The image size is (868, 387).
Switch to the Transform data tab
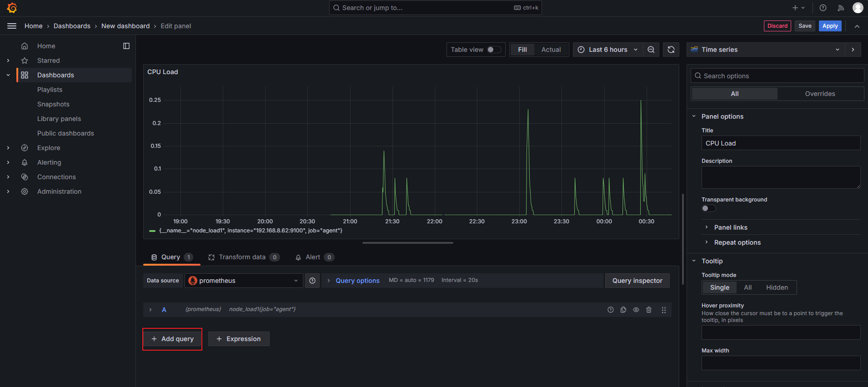pos(242,257)
